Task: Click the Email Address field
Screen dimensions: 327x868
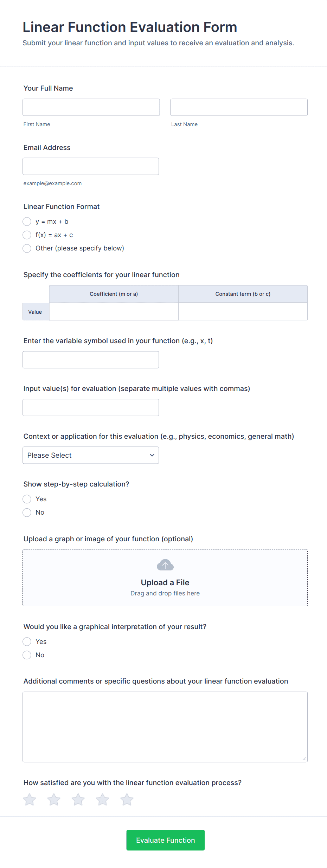Action: [91, 166]
